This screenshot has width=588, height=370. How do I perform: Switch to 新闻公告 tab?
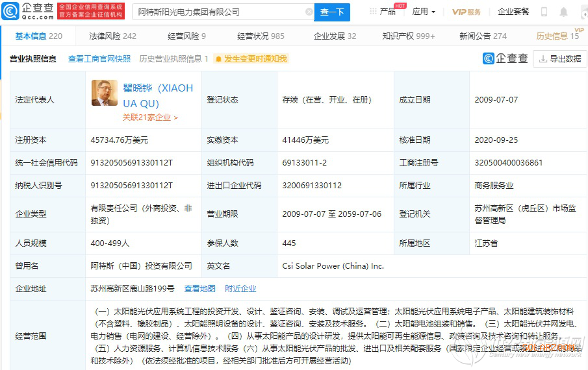click(x=483, y=36)
